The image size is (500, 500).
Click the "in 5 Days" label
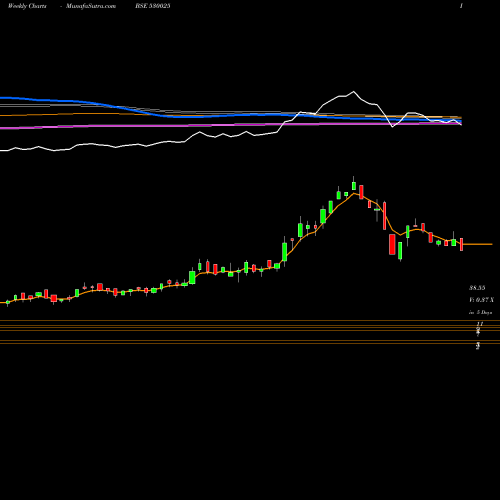[x=480, y=313]
